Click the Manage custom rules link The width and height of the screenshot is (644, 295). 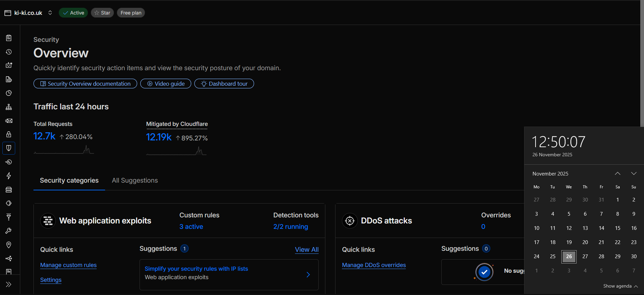[x=68, y=265]
